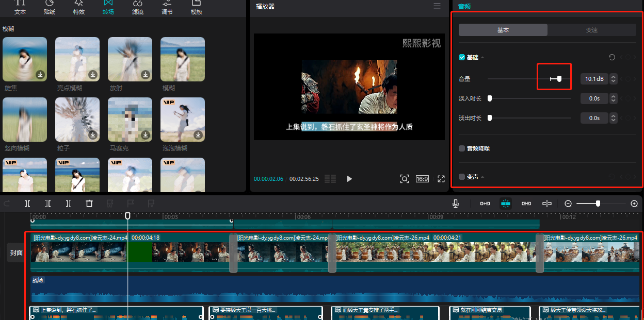Select the 基本 tab in the audio panel
Image resolution: width=644 pixels, height=320 pixels.
click(503, 30)
